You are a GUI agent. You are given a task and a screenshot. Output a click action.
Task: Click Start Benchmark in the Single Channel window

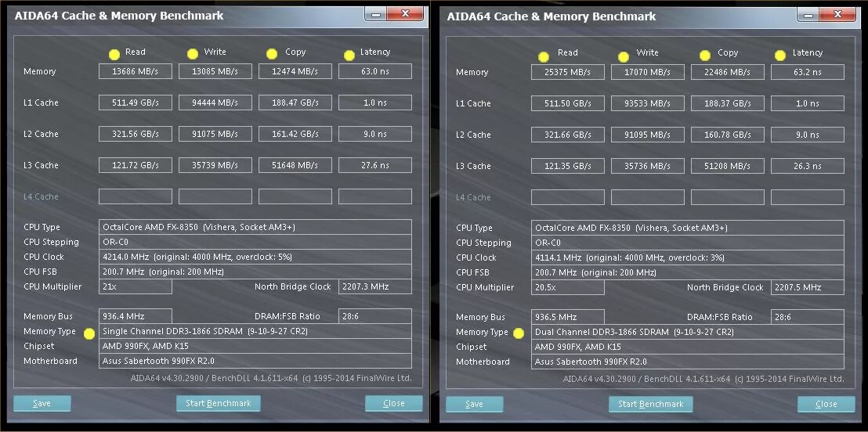click(x=218, y=403)
